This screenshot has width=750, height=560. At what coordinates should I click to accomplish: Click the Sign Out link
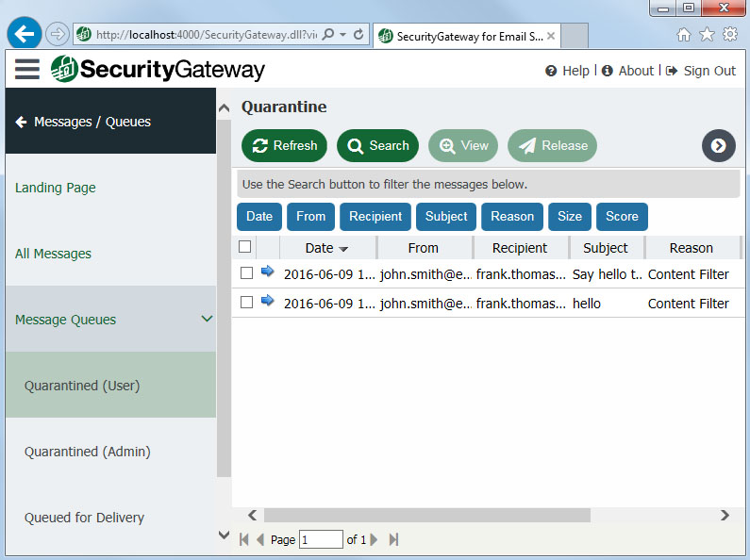[709, 71]
